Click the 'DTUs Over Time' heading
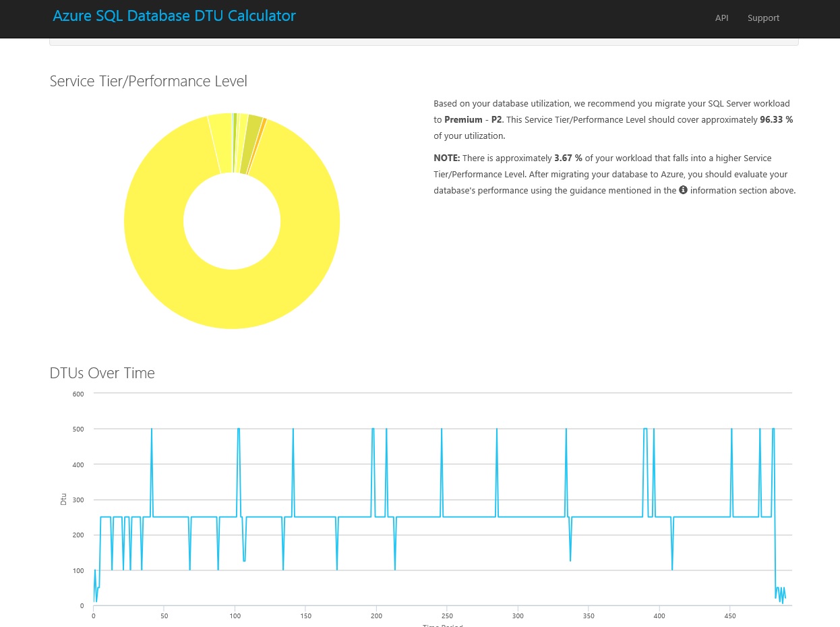This screenshot has width=840, height=627. point(102,374)
